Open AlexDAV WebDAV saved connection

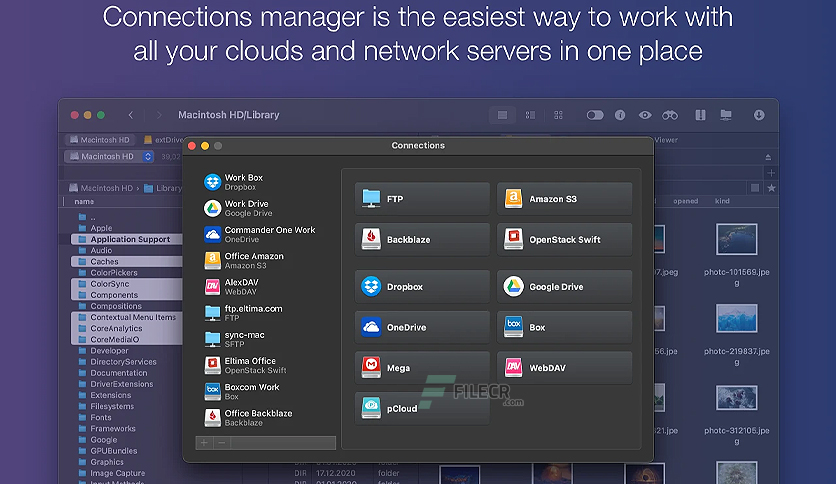coord(265,286)
